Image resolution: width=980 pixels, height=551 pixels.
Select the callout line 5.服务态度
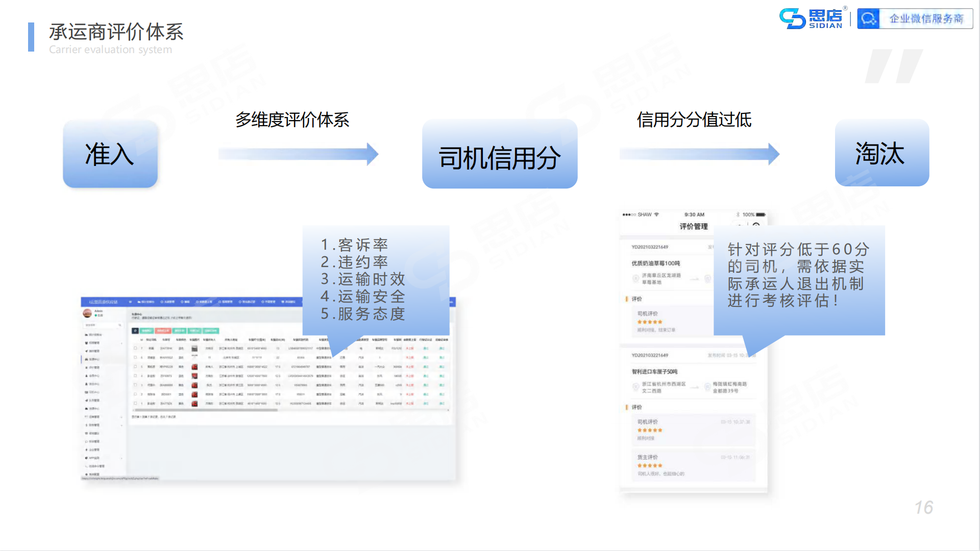(363, 314)
